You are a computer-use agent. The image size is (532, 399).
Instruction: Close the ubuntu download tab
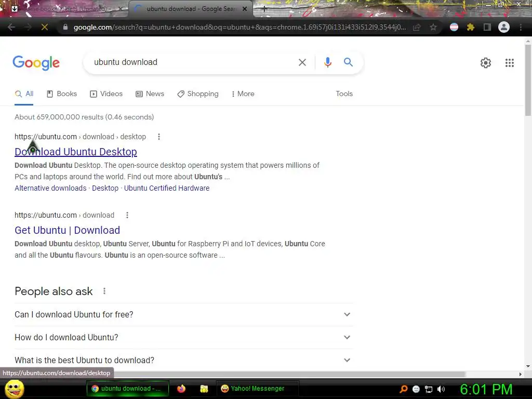(245, 9)
